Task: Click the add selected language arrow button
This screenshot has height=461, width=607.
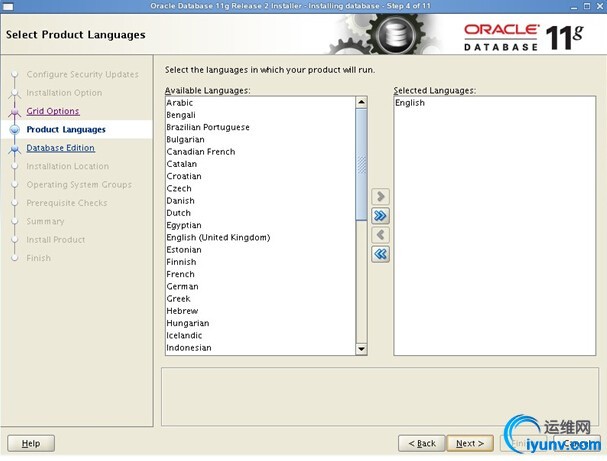Action: (x=380, y=197)
